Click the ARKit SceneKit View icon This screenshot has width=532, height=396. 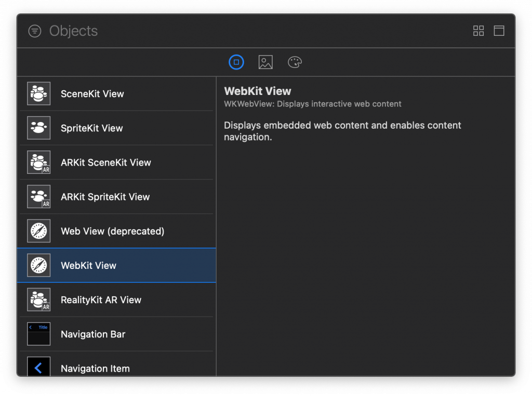(x=39, y=162)
